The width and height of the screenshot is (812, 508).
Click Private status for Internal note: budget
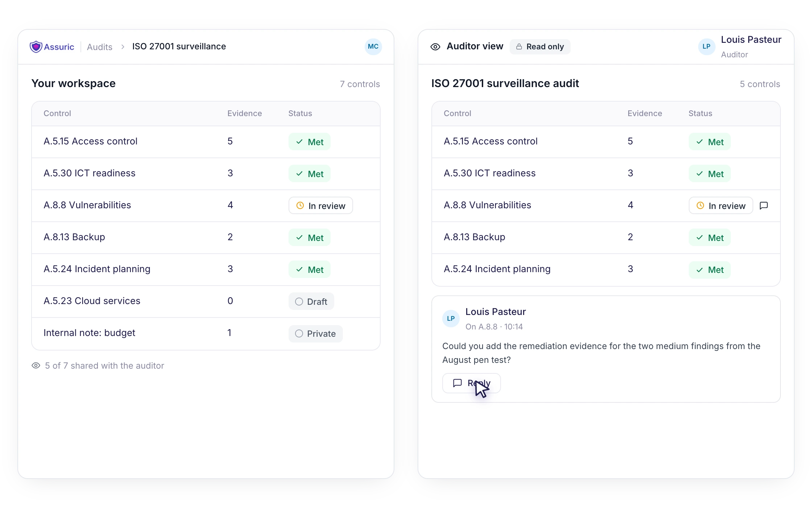[316, 333]
